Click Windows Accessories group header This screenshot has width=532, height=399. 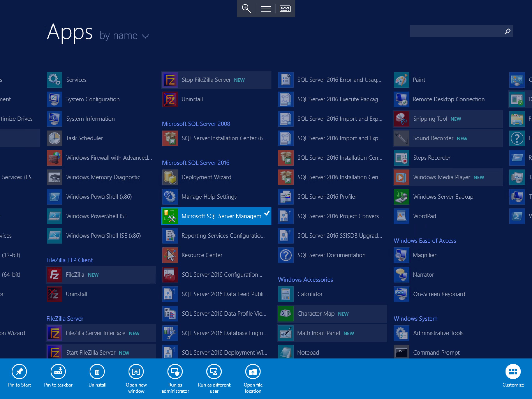tap(306, 280)
